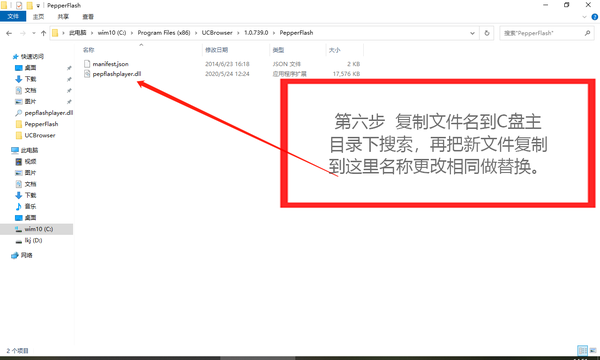Viewport: 600px width, 360px height.
Task: Expand the ribbon with the chevron
Action: click(x=584, y=17)
